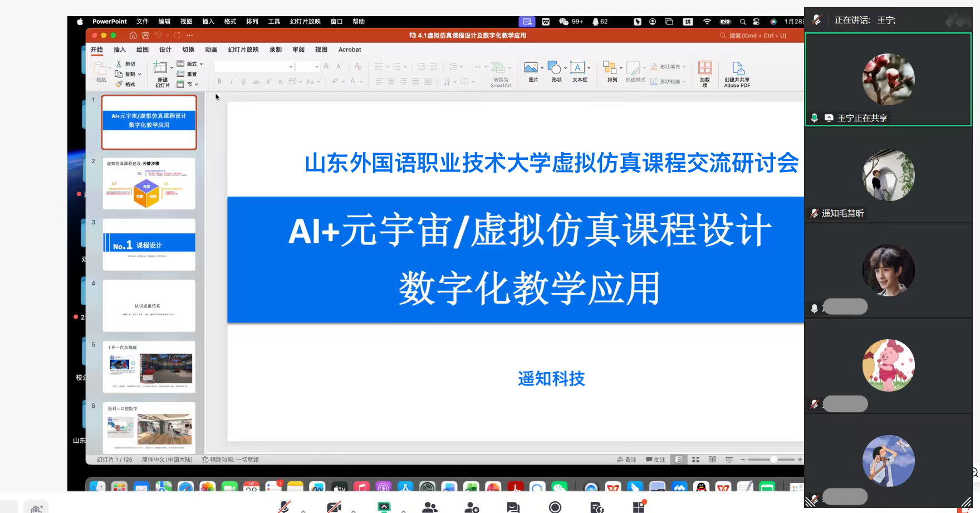Expand the Section (节) dropdown
980x513 pixels.
pyautogui.click(x=188, y=85)
